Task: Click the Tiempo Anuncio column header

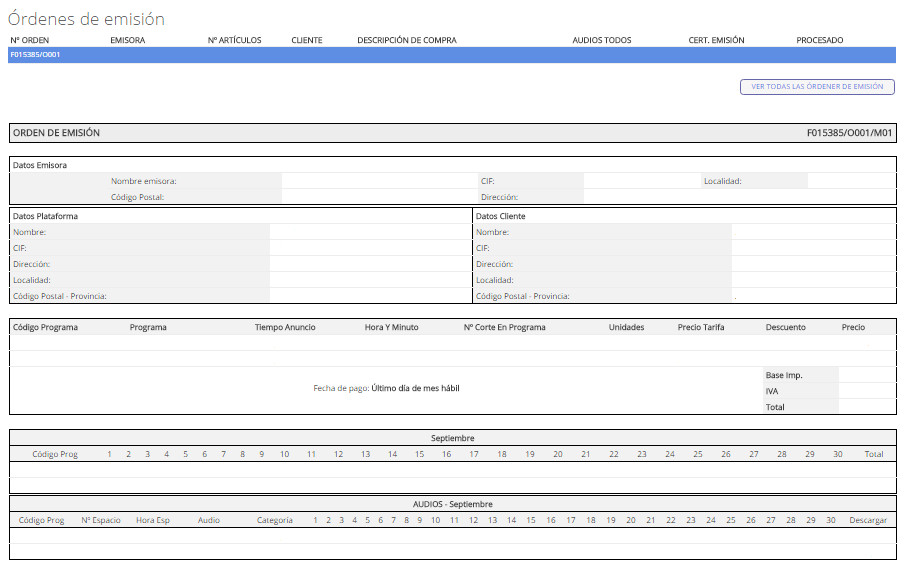Action: click(285, 328)
